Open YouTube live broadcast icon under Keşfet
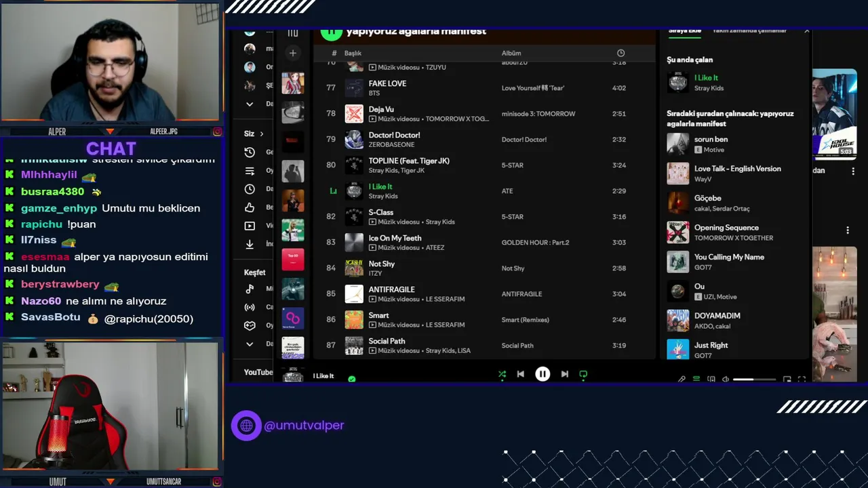The height and width of the screenshot is (488, 868). [250, 307]
